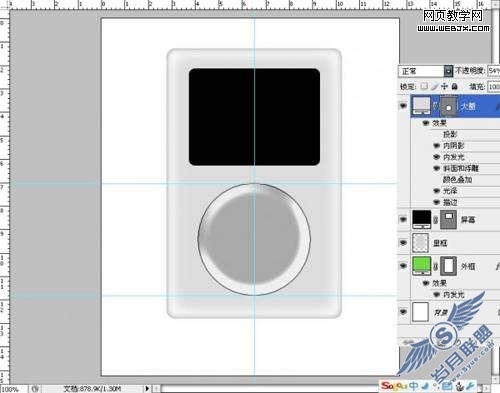Select the 屏幕 layer mask thumbnail
Screen dimensions: 500x393
tap(448, 219)
